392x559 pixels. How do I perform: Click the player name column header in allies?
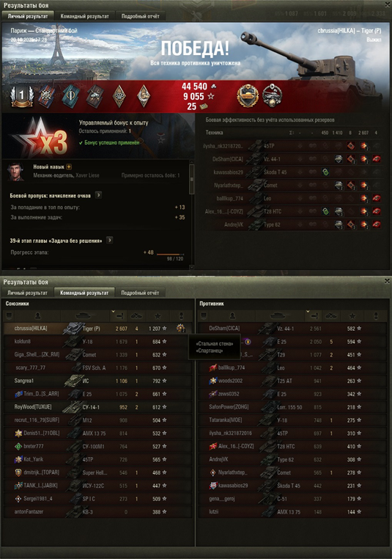coord(37,316)
